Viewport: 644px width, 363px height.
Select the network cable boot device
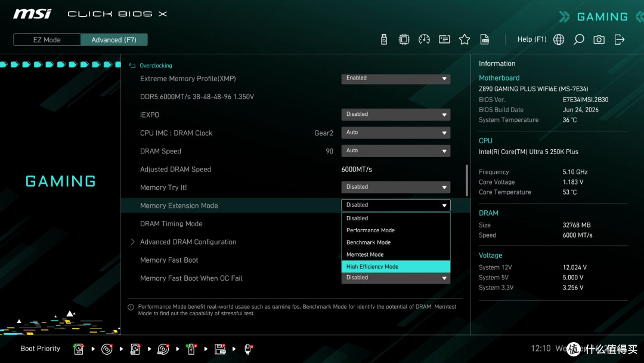tap(248, 349)
